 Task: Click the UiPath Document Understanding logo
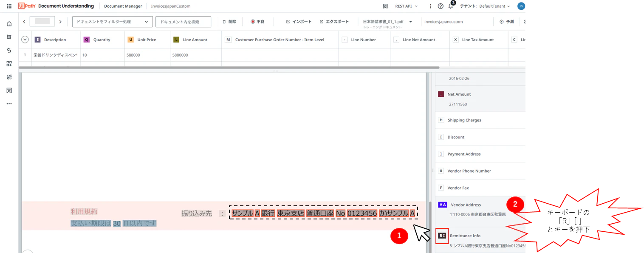point(56,6)
